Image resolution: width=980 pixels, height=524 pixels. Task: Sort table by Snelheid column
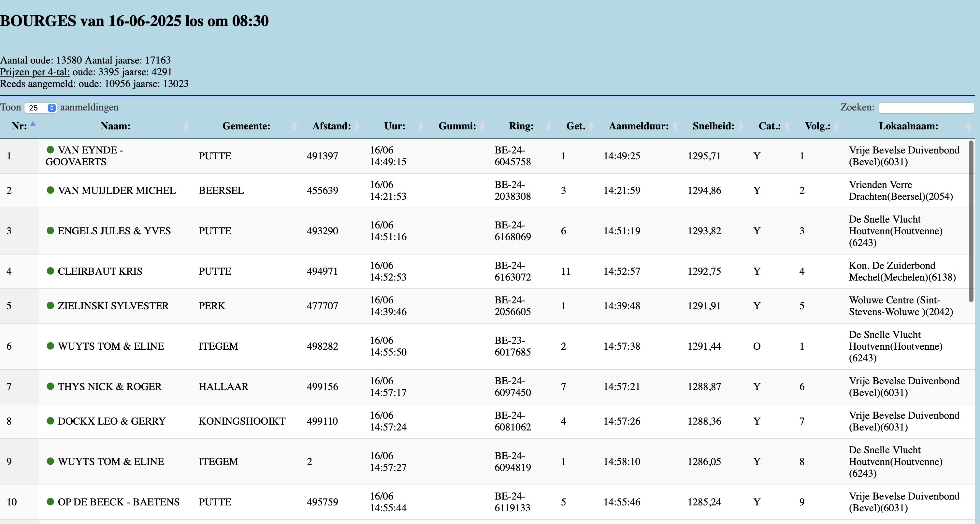[713, 126]
